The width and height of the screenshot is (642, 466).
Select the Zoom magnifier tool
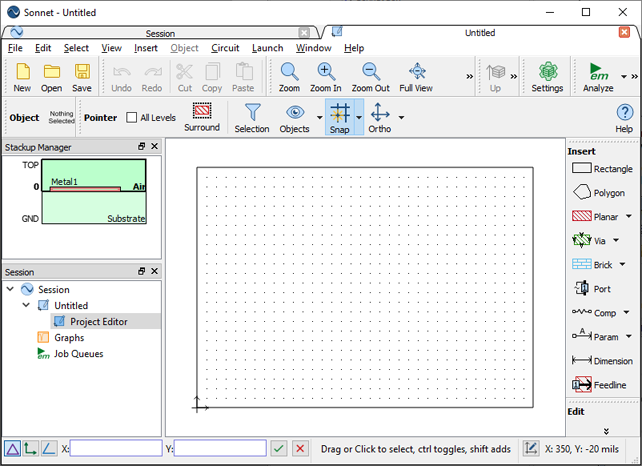[x=289, y=77]
